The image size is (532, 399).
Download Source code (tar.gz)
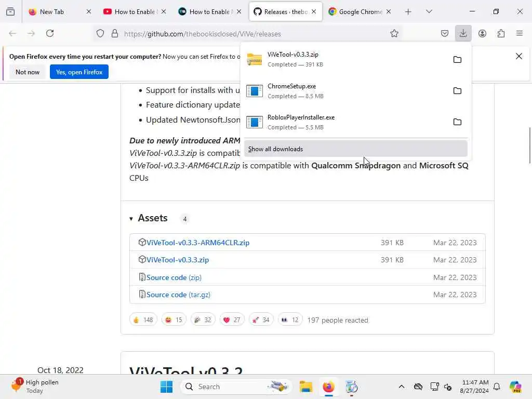tap(178, 295)
